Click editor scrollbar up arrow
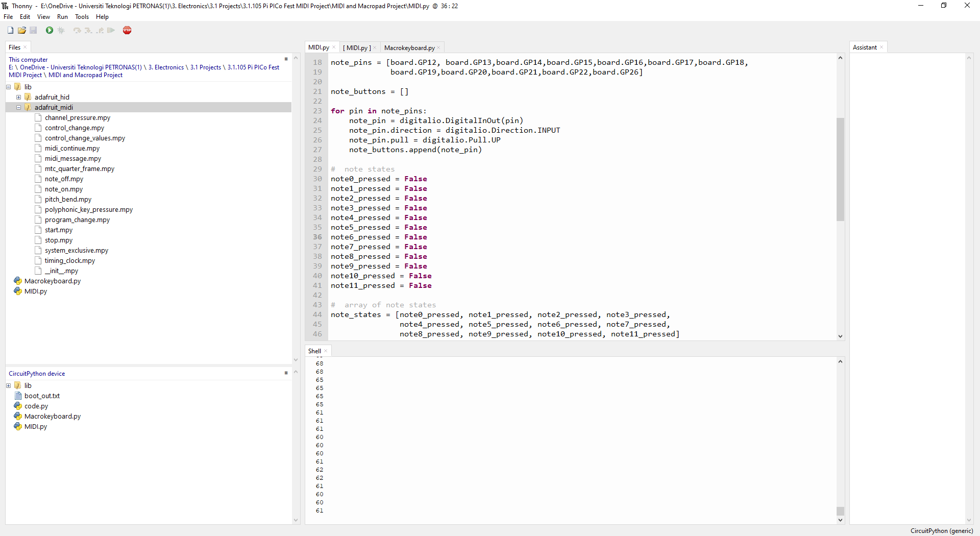 pos(840,58)
